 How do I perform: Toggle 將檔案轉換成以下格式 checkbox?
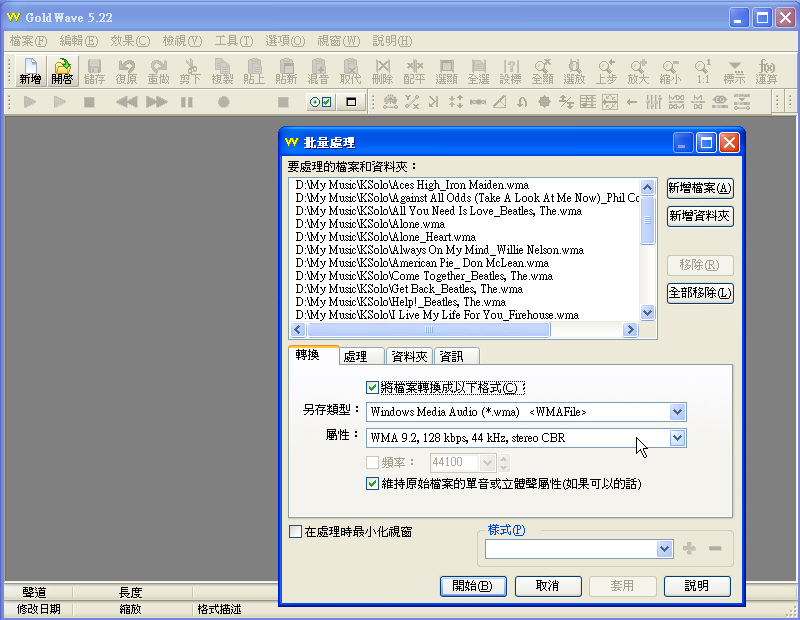(373, 388)
